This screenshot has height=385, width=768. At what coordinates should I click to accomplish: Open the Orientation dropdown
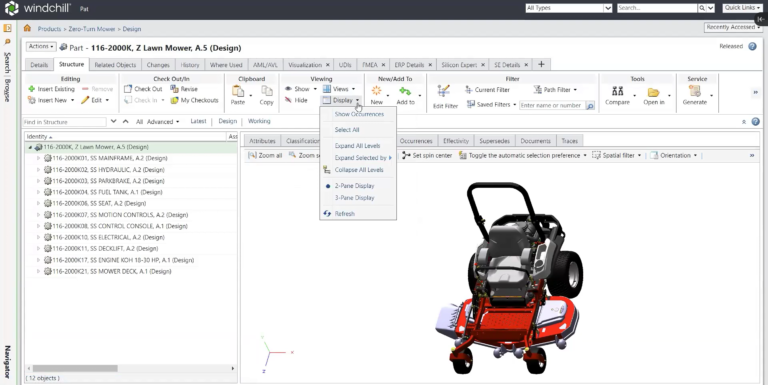[673, 155]
